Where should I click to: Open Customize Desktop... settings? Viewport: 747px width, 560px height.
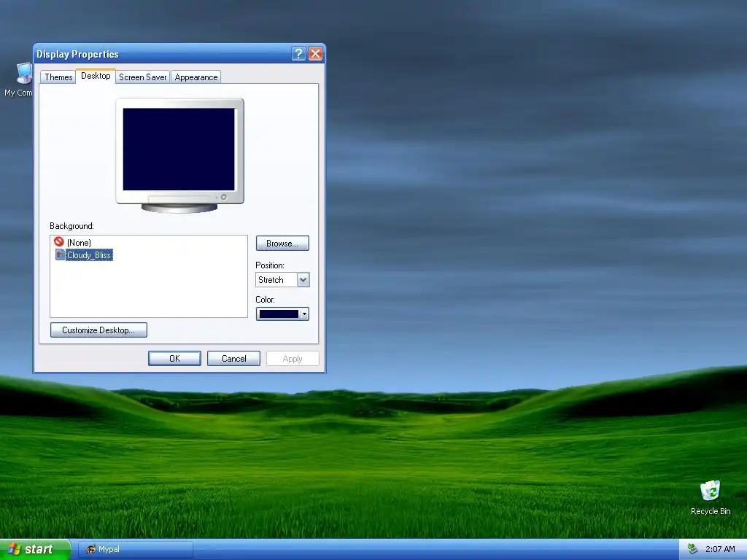click(x=98, y=330)
